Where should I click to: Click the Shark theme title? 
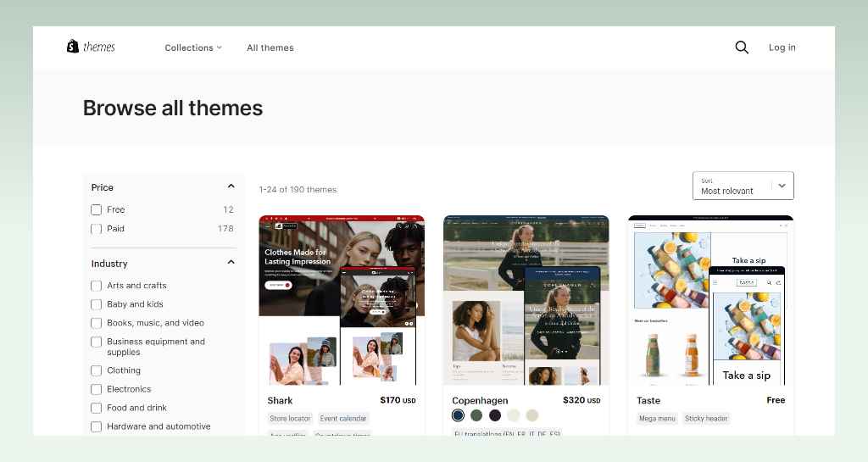(x=280, y=401)
